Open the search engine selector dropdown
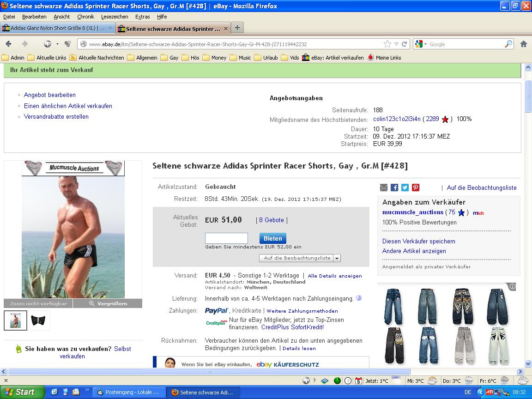Viewport: 532px width, 399px height. click(x=421, y=44)
